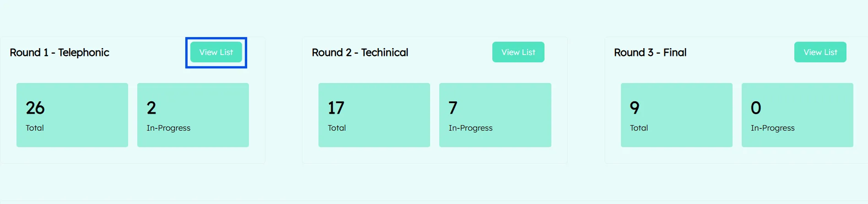Select the Round 1 Total card
Viewport: 868px width, 204px height.
pyautogui.click(x=72, y=115)
